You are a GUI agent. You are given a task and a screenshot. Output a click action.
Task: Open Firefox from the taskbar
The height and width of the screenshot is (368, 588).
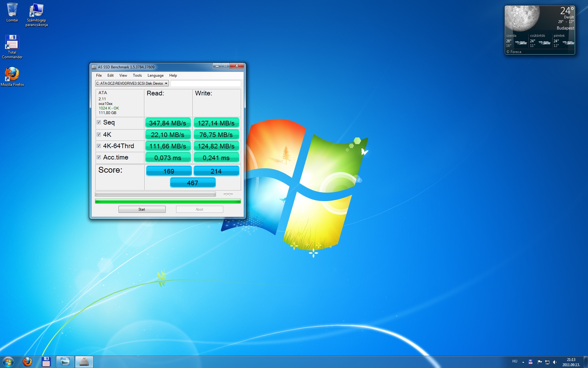point(28,362)
